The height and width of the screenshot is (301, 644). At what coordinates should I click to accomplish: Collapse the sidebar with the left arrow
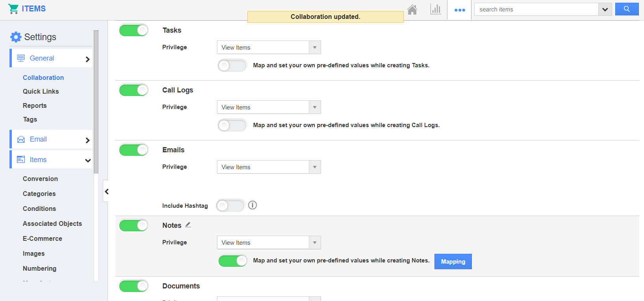pyautogui.click(x=106, y=191)
